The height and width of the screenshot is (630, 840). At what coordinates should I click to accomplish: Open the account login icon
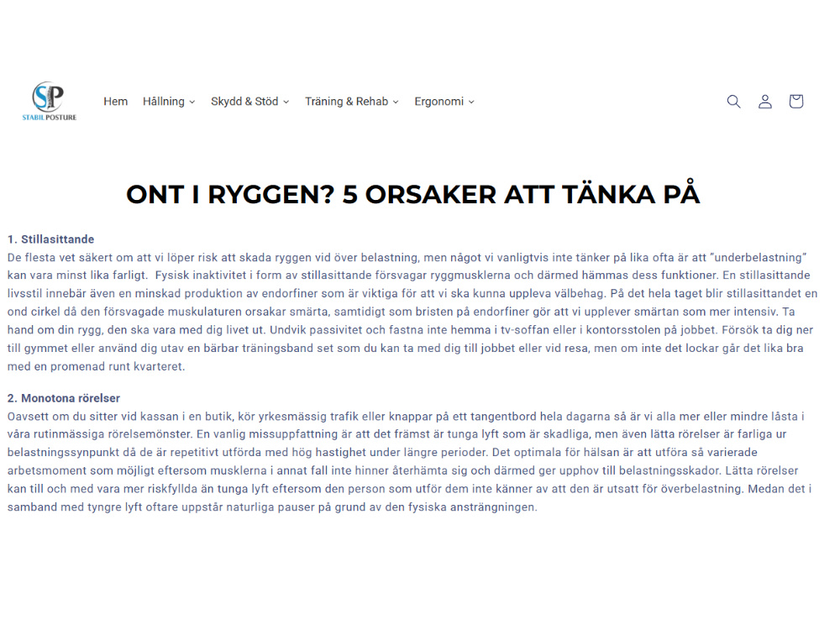[x=765, y=102]
